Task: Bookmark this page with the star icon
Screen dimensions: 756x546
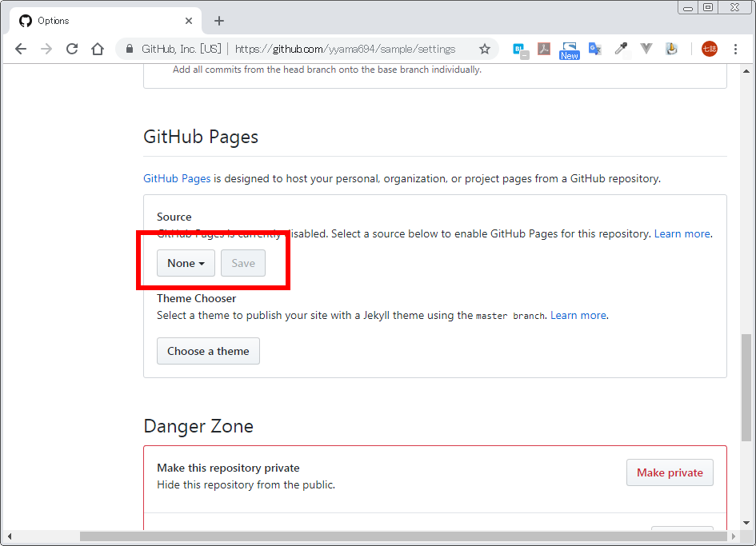Action: tap(485, 49)
